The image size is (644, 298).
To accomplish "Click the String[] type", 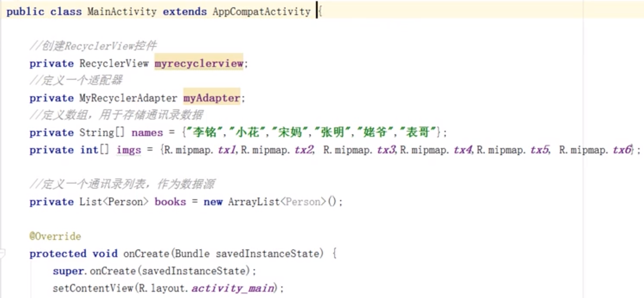I will [102, 133].
